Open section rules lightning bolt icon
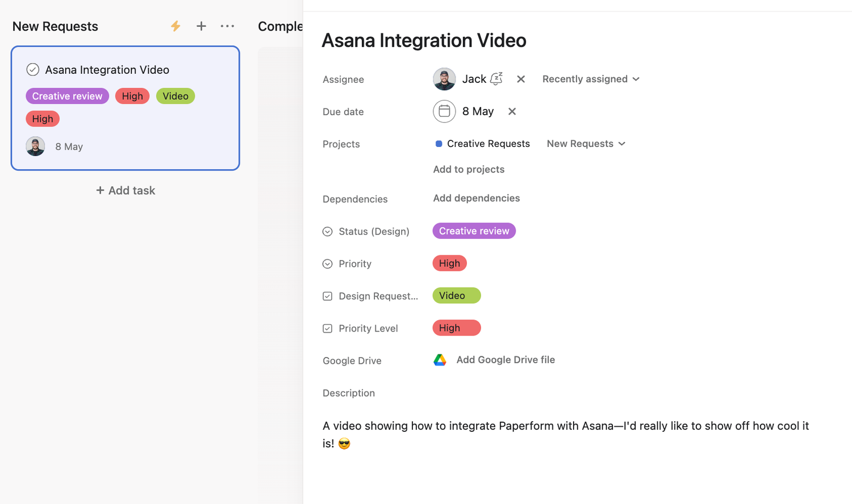This screenshot has height=504, width=852. (x=176, y=26)
